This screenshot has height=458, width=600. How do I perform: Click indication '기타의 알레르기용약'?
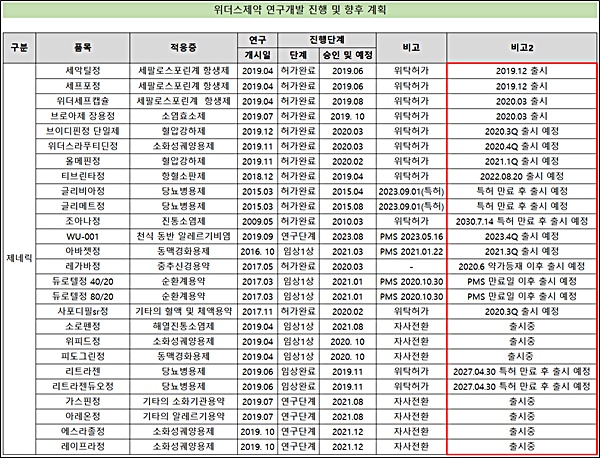[x=183, y=417]
